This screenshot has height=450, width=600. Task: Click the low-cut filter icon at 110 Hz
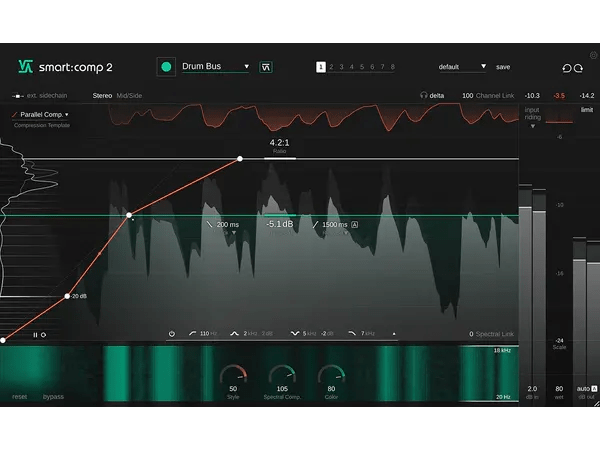point(192,333)
